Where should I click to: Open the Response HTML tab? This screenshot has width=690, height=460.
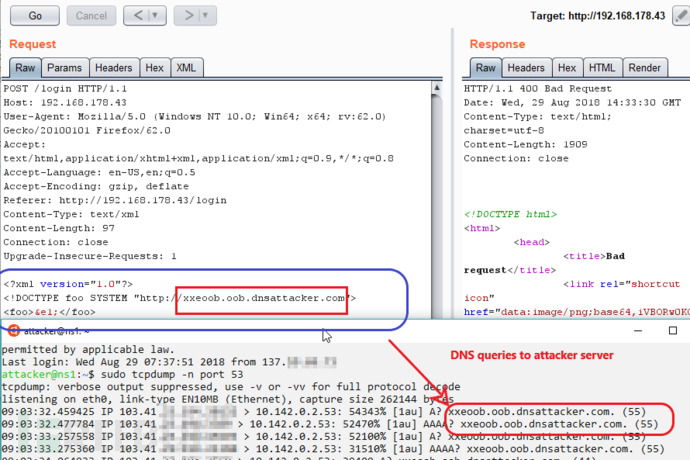click(x=602, y=68)
